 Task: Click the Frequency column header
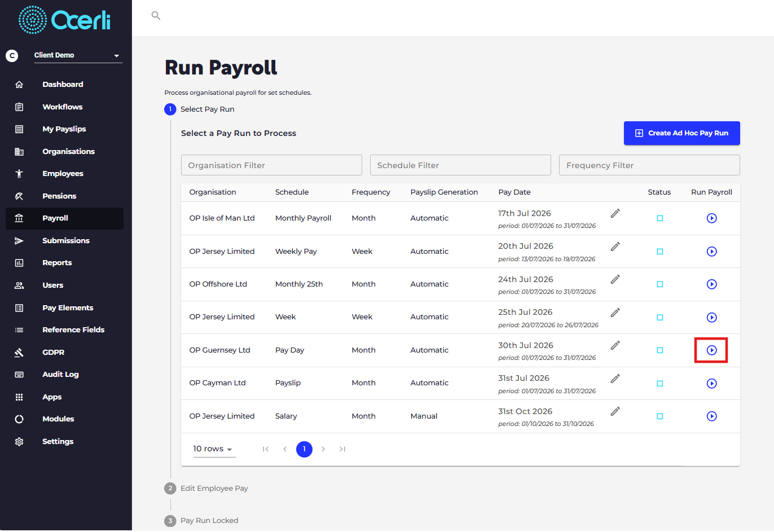click(371, 192)
